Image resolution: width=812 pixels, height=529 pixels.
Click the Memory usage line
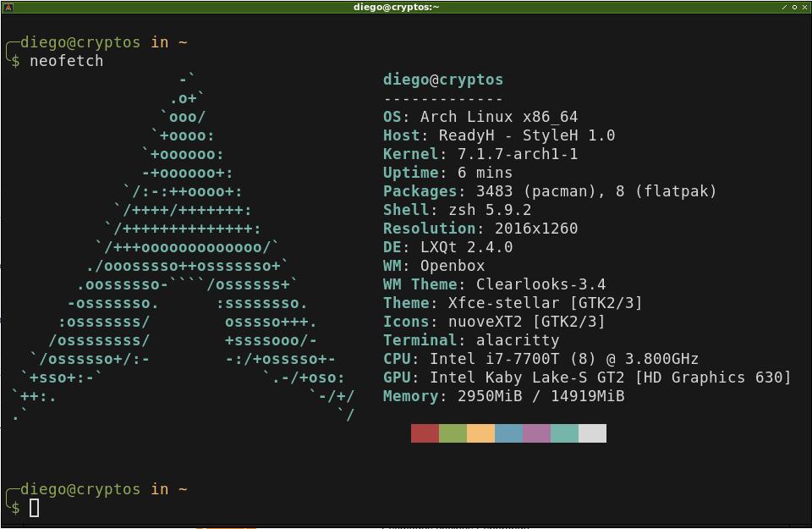[503, 396]
